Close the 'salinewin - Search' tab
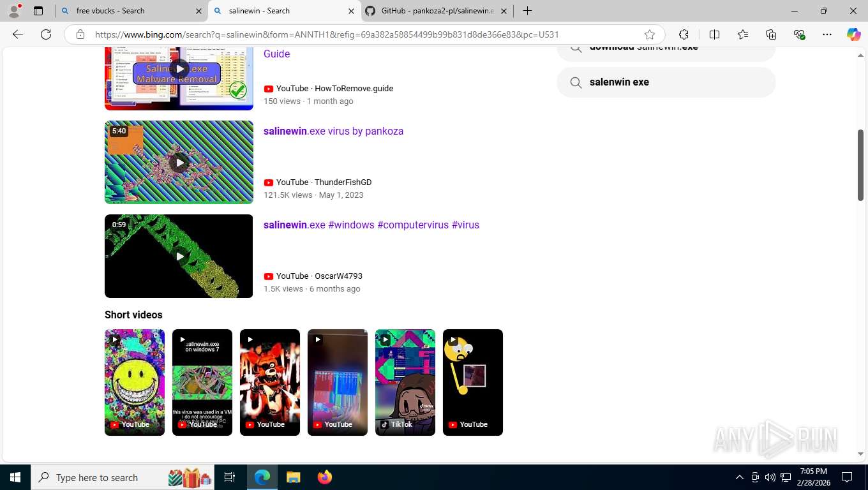868x490 pixels. tap(351, 11)
